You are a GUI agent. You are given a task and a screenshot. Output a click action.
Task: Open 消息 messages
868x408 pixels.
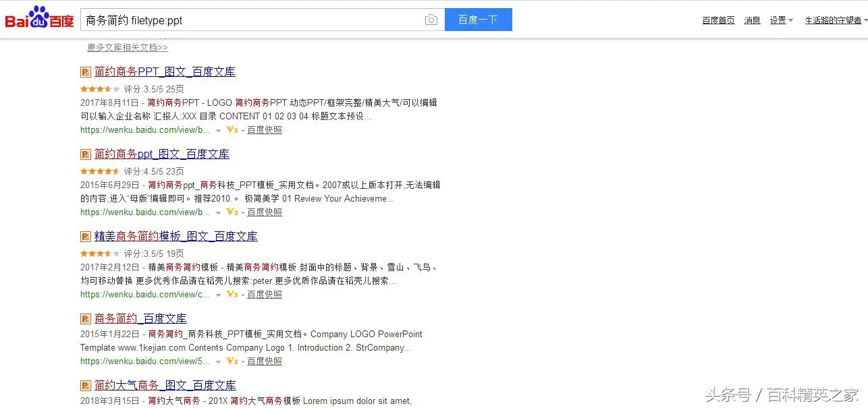(x=752, y=20)
